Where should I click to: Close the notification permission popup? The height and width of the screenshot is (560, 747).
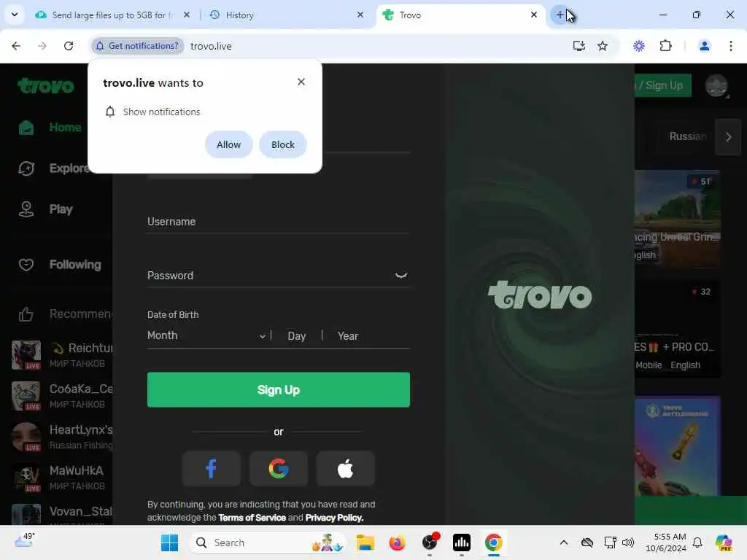301,82
